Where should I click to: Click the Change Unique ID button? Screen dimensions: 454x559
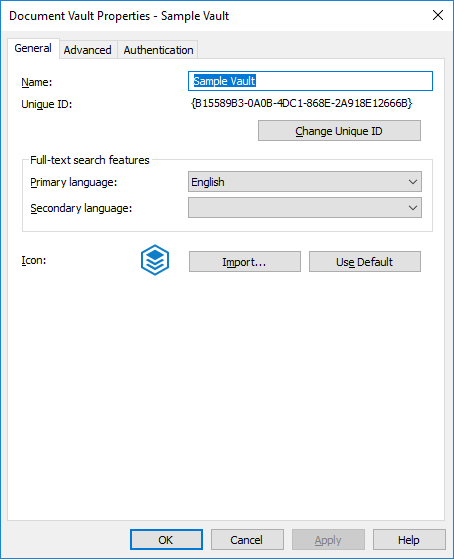(339, 130)
